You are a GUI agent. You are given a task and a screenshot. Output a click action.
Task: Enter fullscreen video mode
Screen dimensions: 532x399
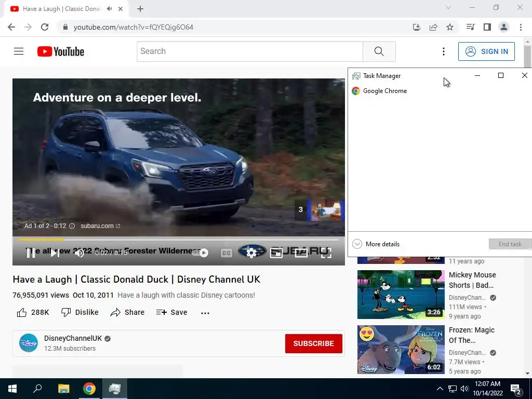click(x=326, y=253)
